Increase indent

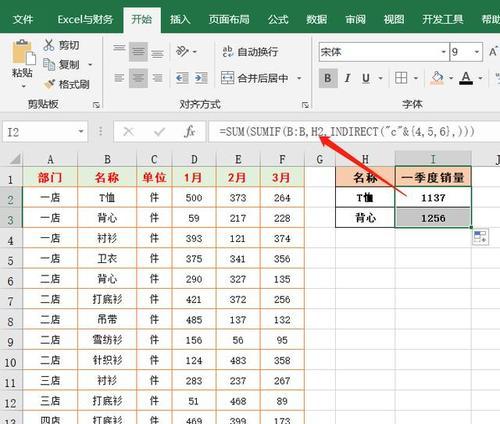201,78
